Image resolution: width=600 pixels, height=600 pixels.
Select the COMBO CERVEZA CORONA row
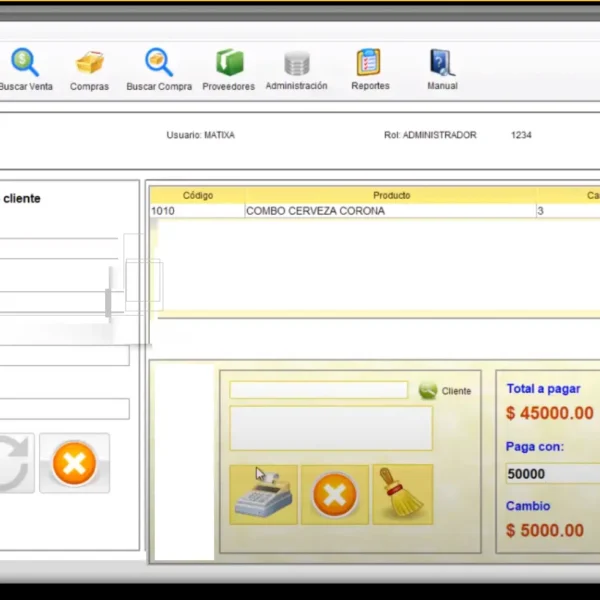pos(390,211)
